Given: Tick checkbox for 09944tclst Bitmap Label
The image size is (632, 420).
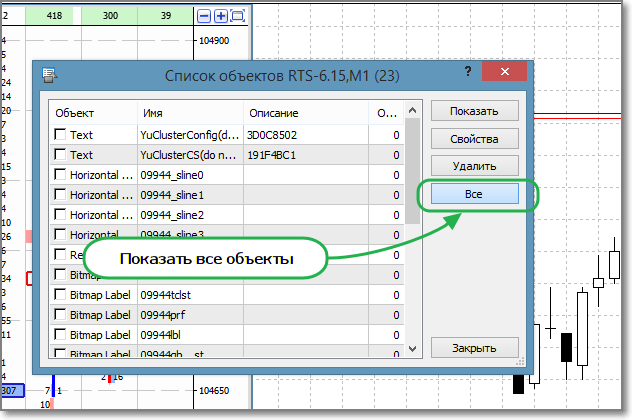Looking at the screenshot, I should [x=60, y=294].
